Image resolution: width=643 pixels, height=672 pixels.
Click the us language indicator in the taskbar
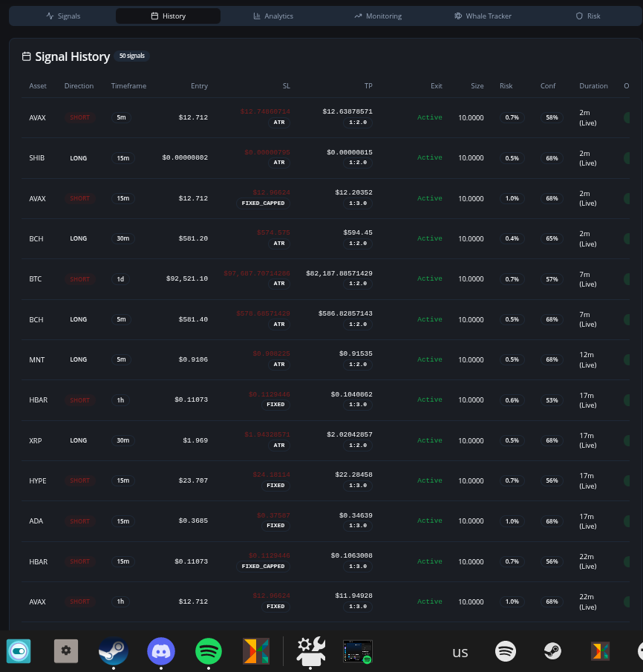click(x=460, y=651)
